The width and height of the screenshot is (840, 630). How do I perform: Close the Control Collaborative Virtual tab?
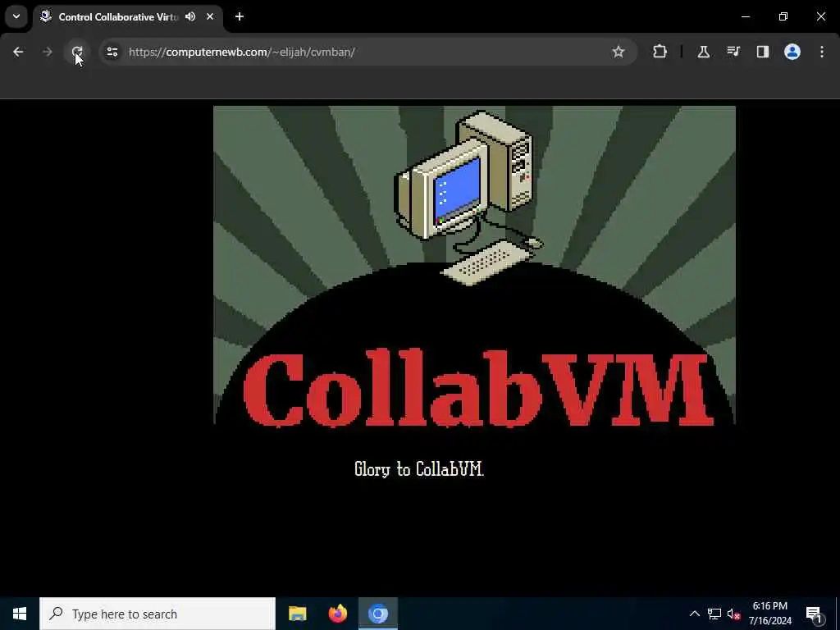point(210,16)
